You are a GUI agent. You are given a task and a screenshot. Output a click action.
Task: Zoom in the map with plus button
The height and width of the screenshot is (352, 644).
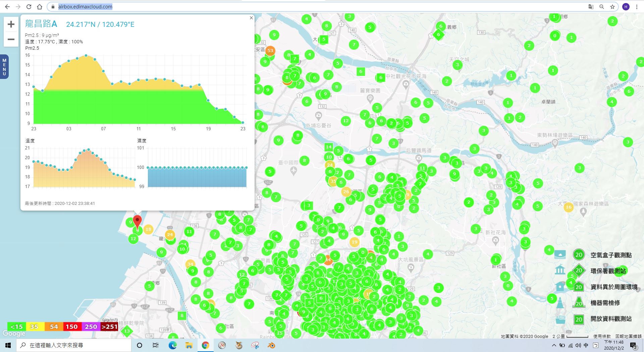(11, 24)
